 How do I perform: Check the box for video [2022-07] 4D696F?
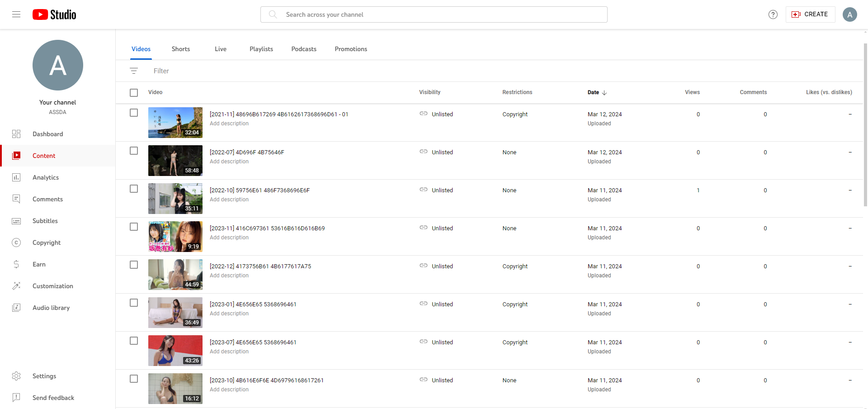(134, 151)
